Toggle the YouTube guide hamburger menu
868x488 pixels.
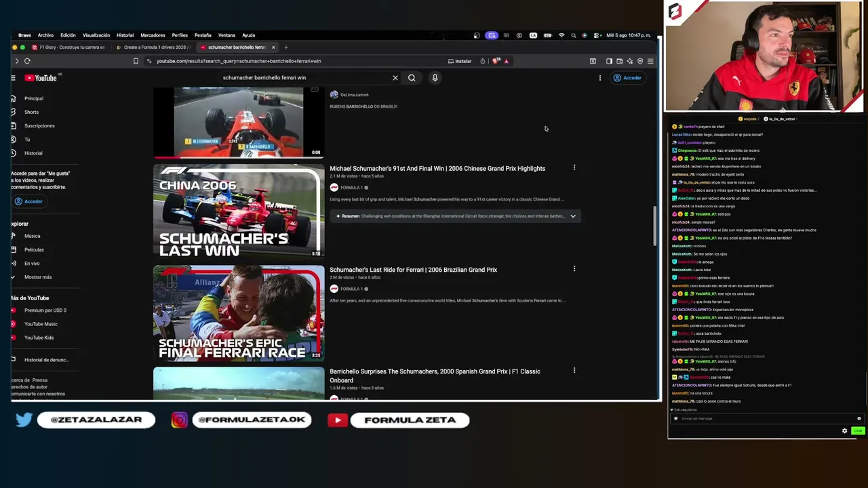point(13,78)
